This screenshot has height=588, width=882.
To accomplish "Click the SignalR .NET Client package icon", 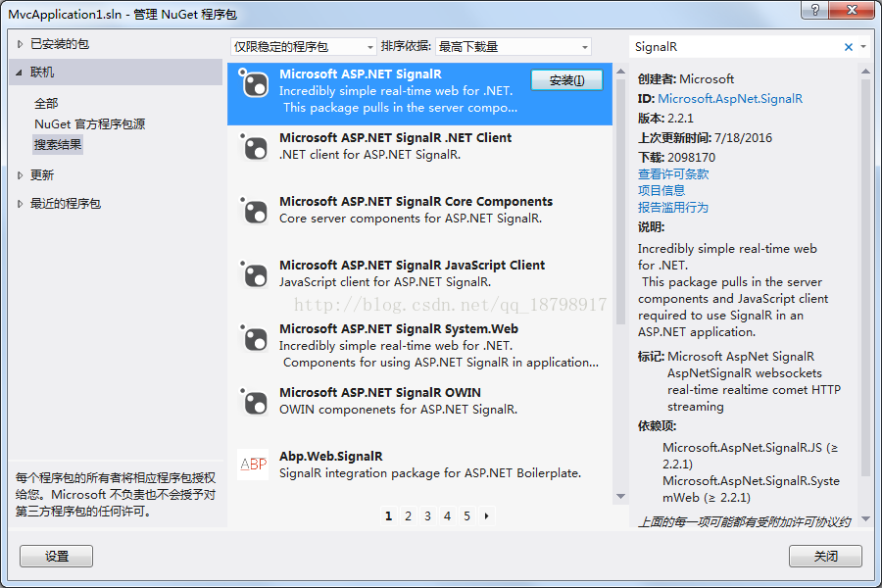I will click(x=253, y=146).
